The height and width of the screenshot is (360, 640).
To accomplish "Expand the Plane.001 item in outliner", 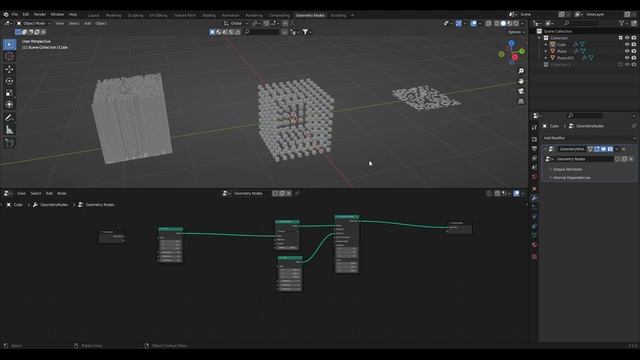I will pos(546,58).
